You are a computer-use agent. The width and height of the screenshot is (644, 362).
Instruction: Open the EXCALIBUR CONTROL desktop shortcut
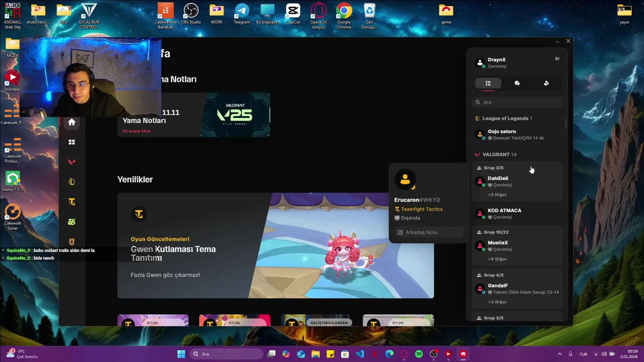[89, 16]
